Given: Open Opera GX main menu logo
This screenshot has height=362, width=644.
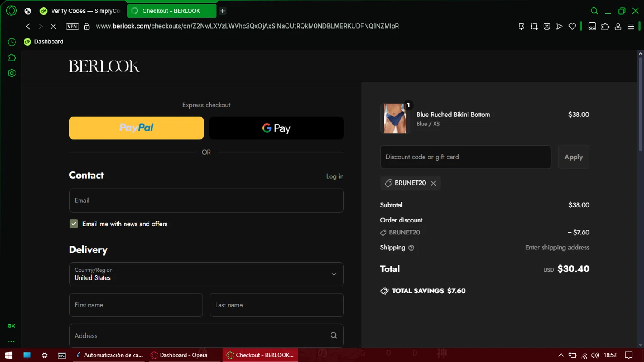Looking at the screenshot, I should click(12, 11).
